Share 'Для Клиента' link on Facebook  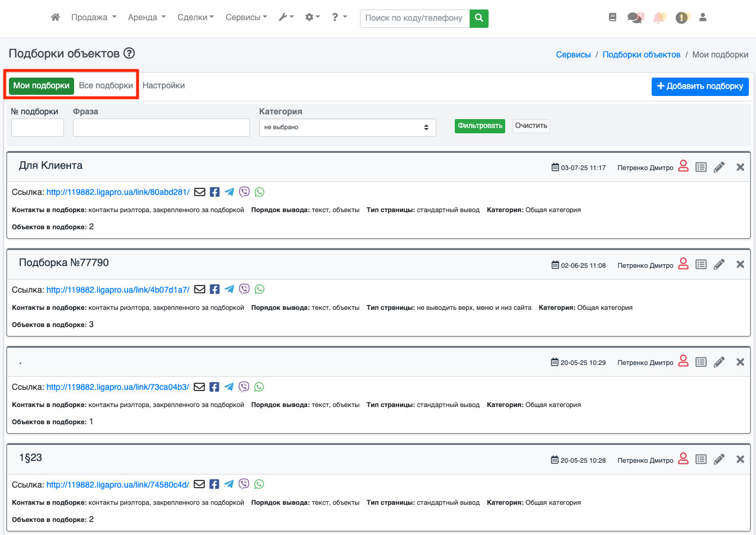click(215, 192)
